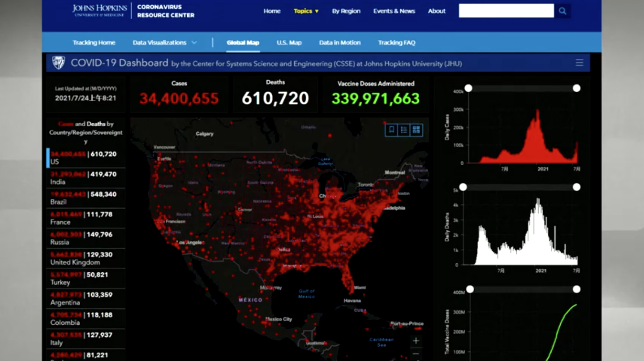The image size is (644, 361).
Task: Select India in the country list
Action: [85, 178]
